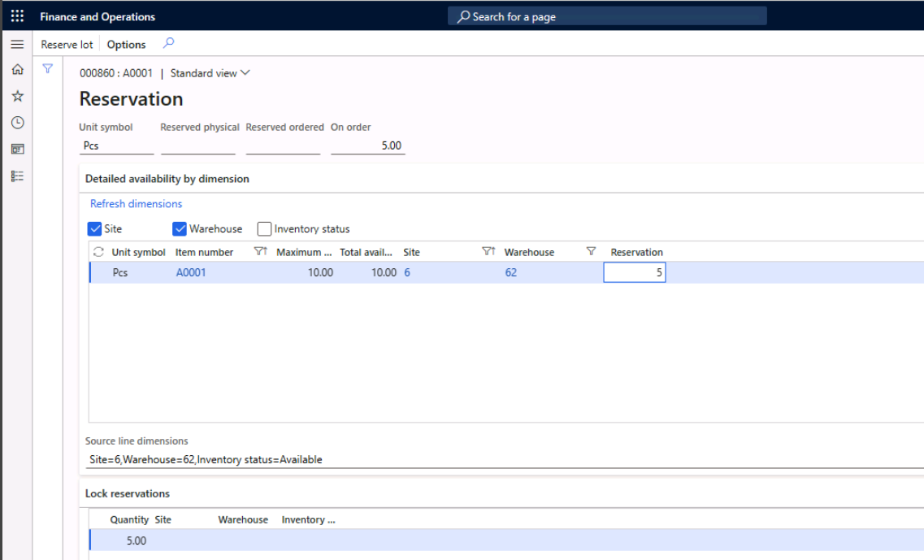924x560 pixels.
Task: Click the Reserve lot menu item
Action: pyautogui.click(x=66, y=44)
